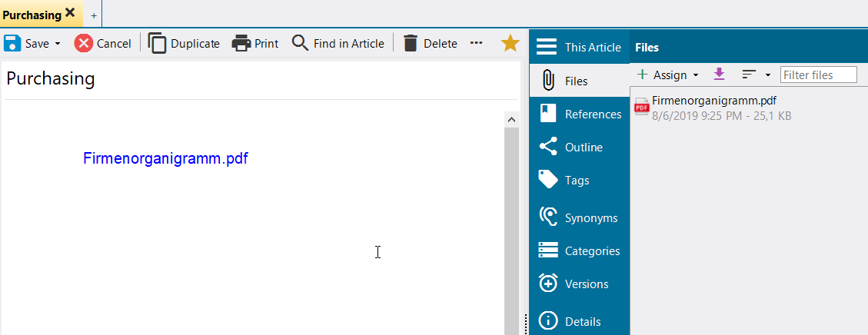Viewport: 868px width, 335px height.
Task: Click the red Cancel icon
Action: pos(83,44)
